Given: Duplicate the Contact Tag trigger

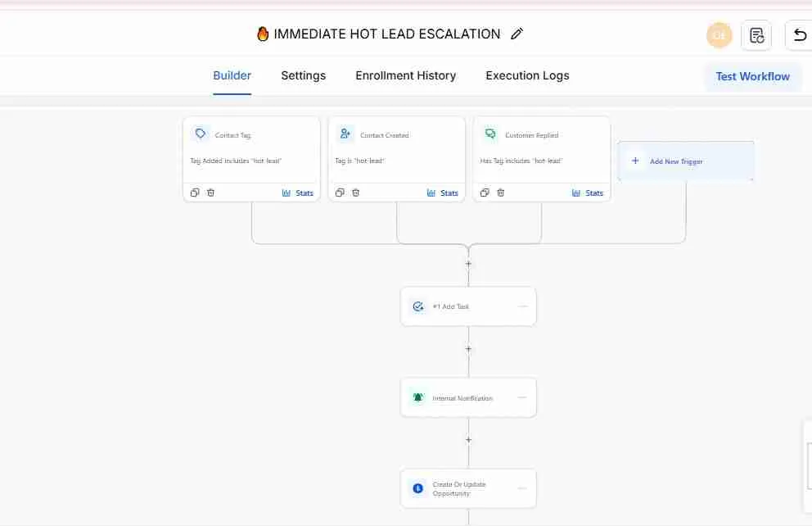Looking at the screenshot, I should pyautogui.click(x=195, y=192).
